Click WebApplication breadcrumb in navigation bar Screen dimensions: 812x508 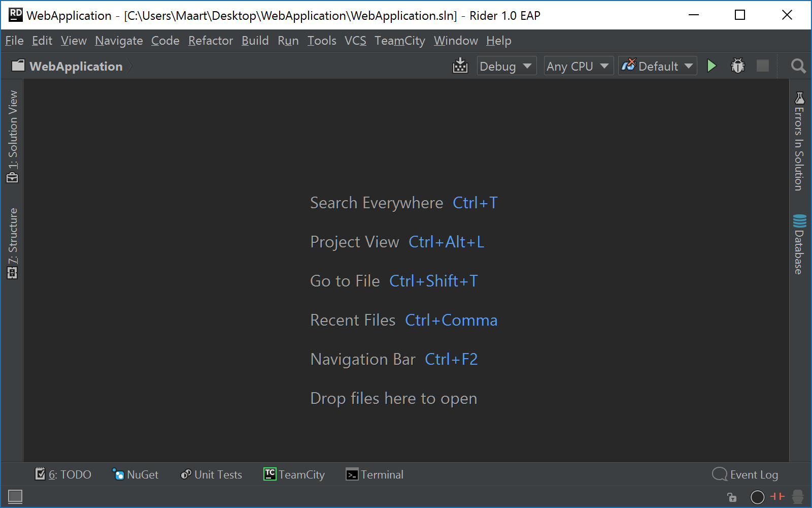(76, 66)
